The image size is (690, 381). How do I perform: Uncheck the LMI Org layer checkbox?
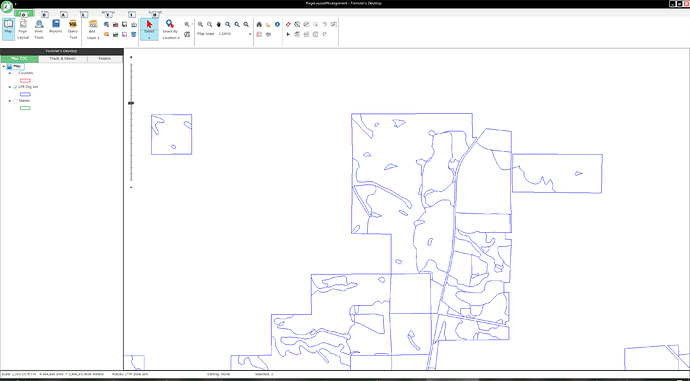[15, 87]
